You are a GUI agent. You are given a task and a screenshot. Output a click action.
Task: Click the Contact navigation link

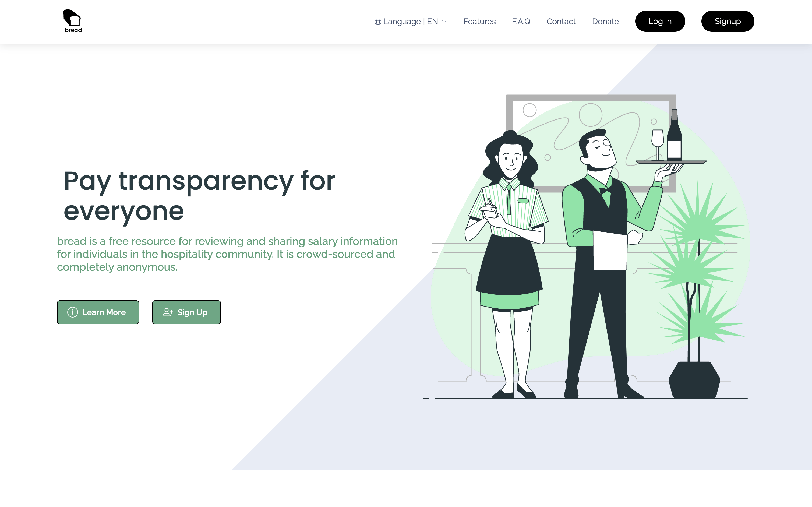point(560,21)
